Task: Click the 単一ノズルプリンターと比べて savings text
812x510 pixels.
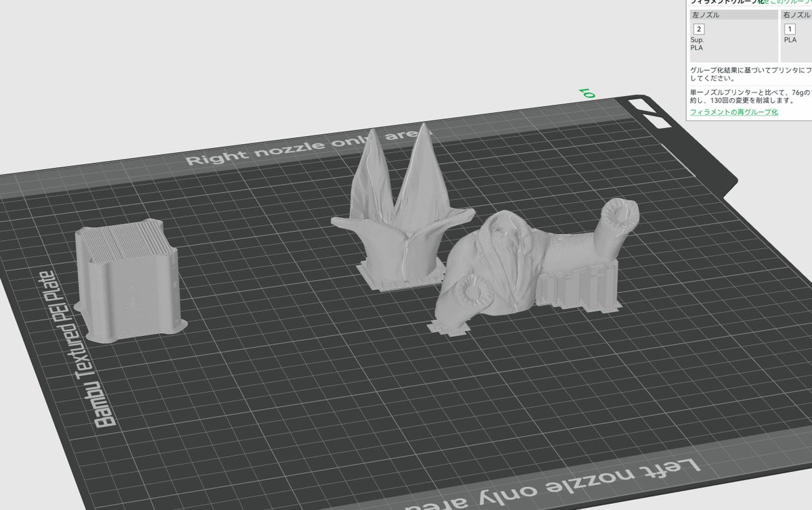Action: point(750,96)
